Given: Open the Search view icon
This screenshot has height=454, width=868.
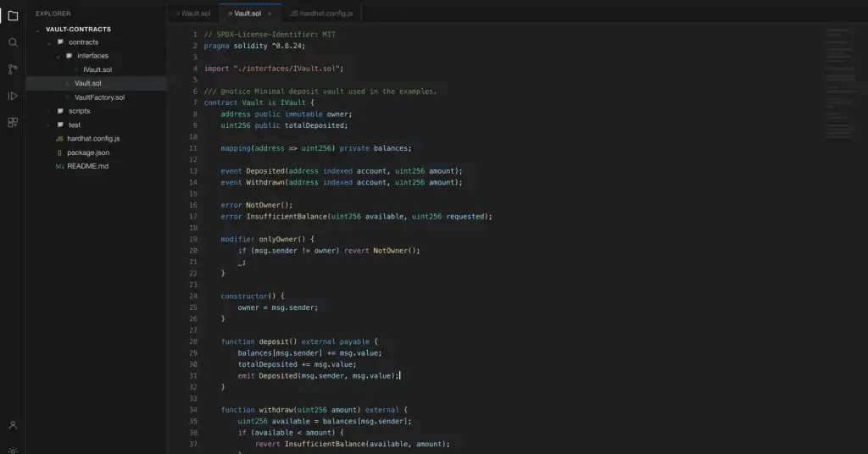Looking at the screenshot, I should point(13,42).
